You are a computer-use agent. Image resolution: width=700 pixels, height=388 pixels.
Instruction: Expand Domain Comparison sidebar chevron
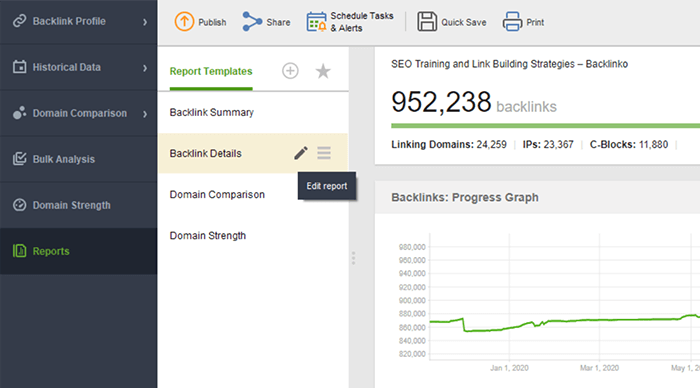145,114
